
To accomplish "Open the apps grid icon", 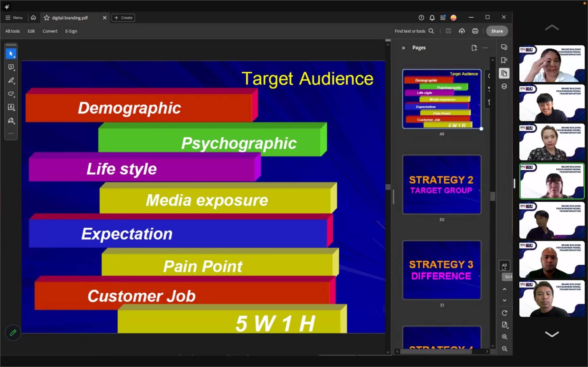I will click(x=443, y=17).
